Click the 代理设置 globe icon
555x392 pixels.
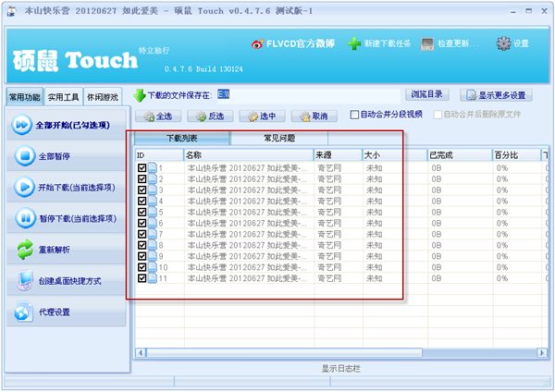tap(24, 312)
